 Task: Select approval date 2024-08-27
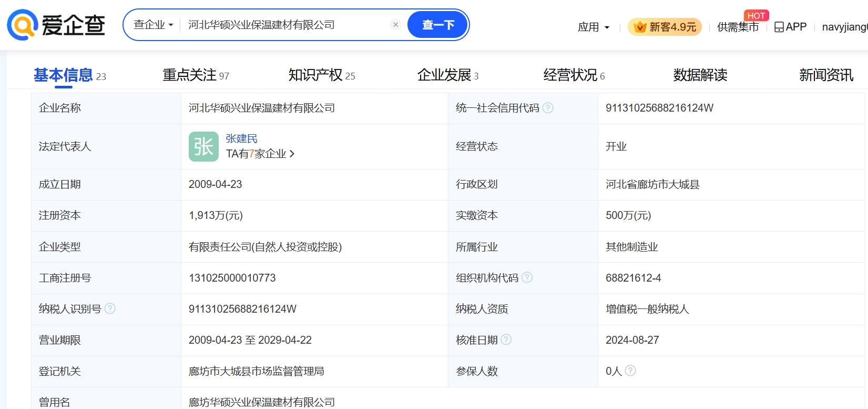[632, 340]
